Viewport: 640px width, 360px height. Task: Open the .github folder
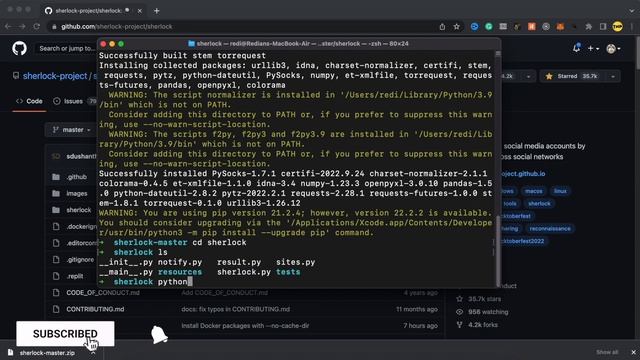click(77, 177)
